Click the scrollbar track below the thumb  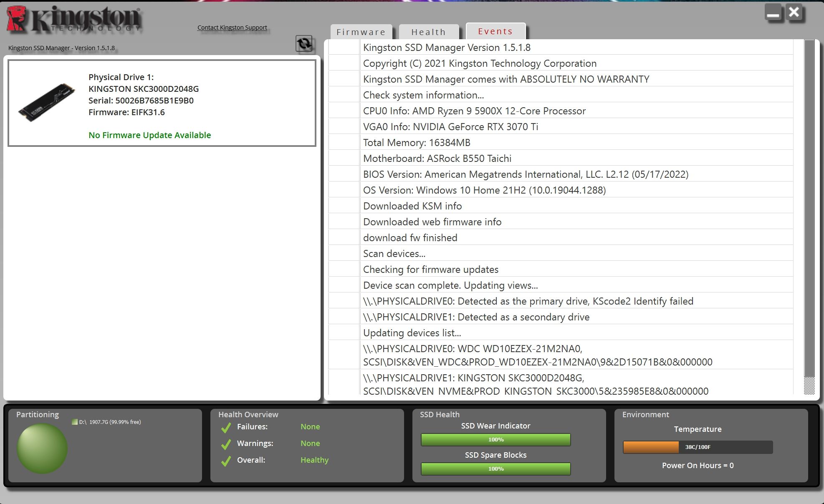point(809,386)
